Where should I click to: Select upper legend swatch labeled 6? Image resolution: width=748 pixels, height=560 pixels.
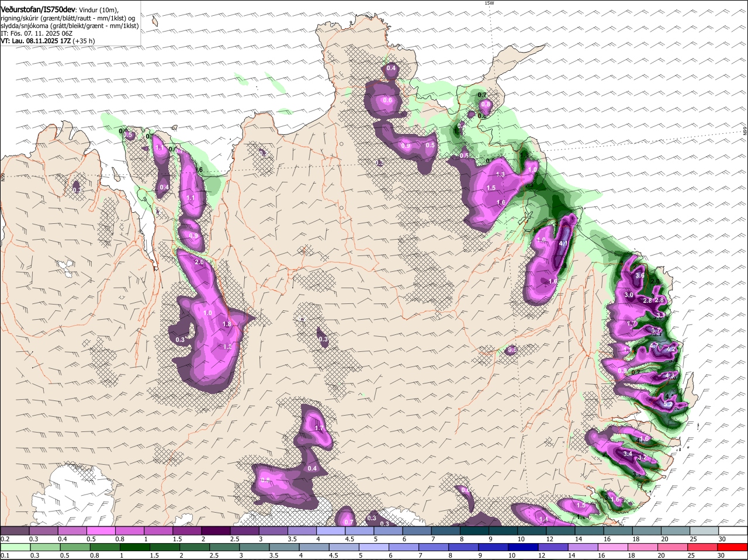[417, 531]
